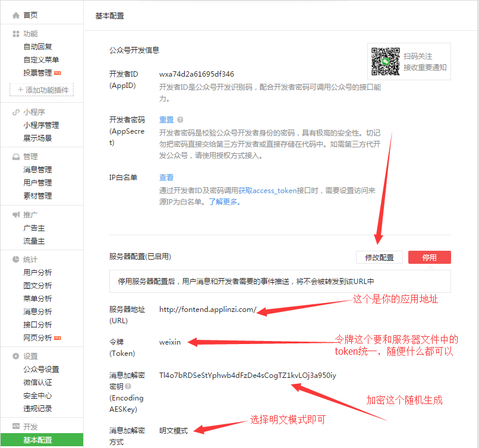Click the 查看 link for IP白名单
The image size is (479, 448).
pyautogui.click(x=166, y=178)
